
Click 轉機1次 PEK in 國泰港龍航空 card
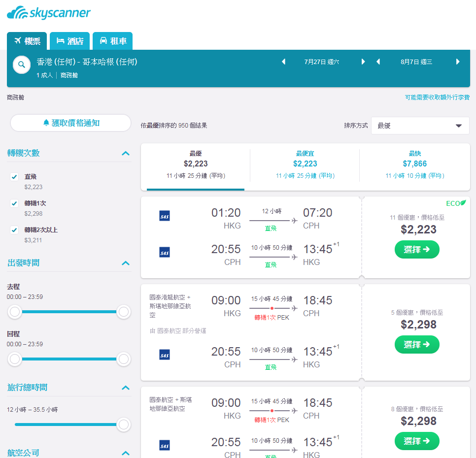[272, 318]
